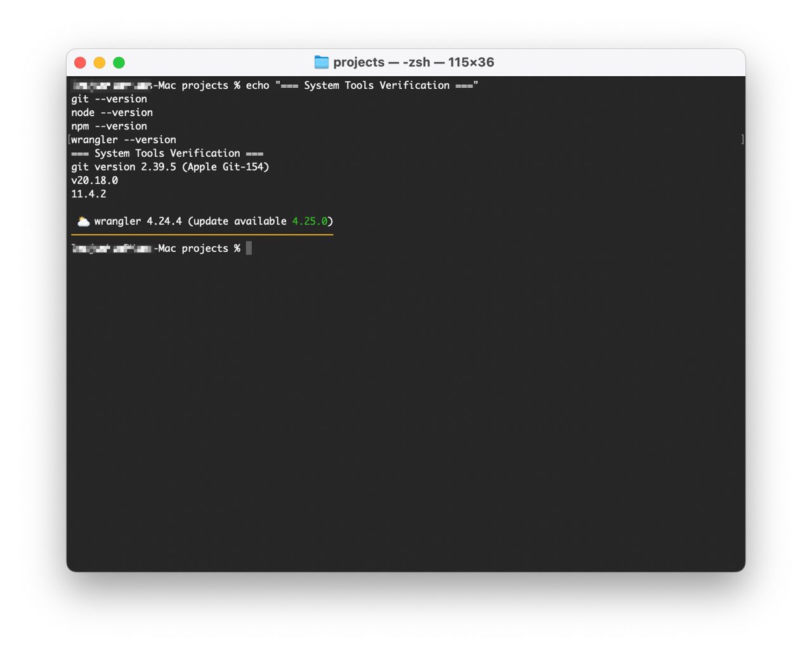This screenshot has width=812, height=656.
Task: Click the '11.4.2' npm version output
Action: point(89,194)
